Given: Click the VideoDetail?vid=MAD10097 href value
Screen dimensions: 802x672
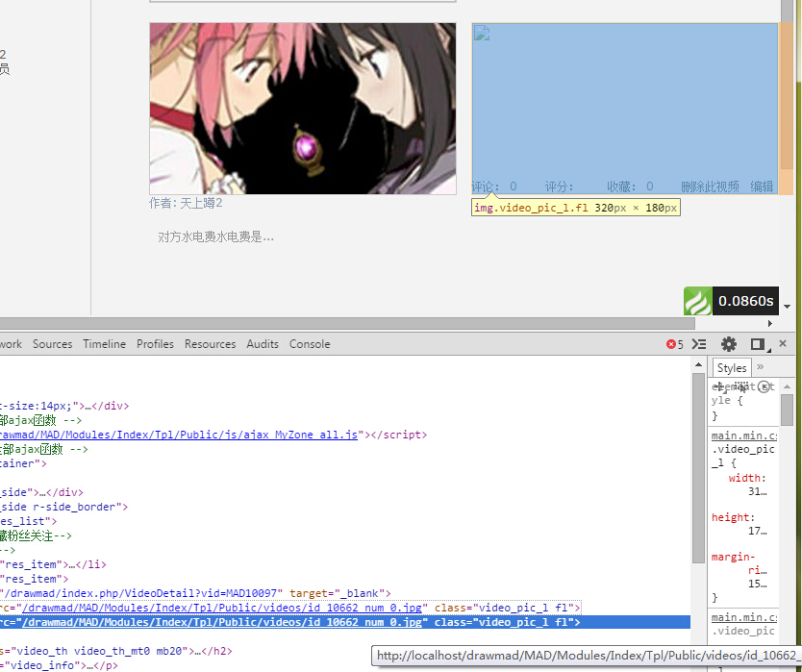Looking at the screenshot, I should [x=142, y=593].
